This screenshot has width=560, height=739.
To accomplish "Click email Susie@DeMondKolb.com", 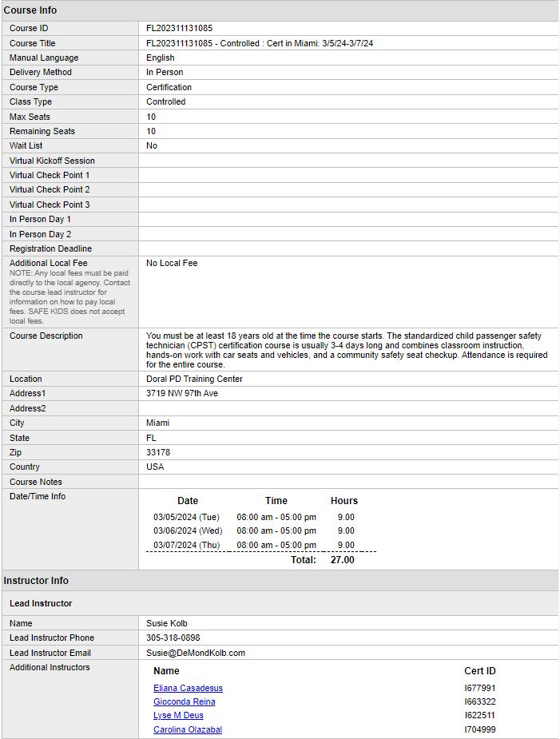I will click(x=196, y=653).
